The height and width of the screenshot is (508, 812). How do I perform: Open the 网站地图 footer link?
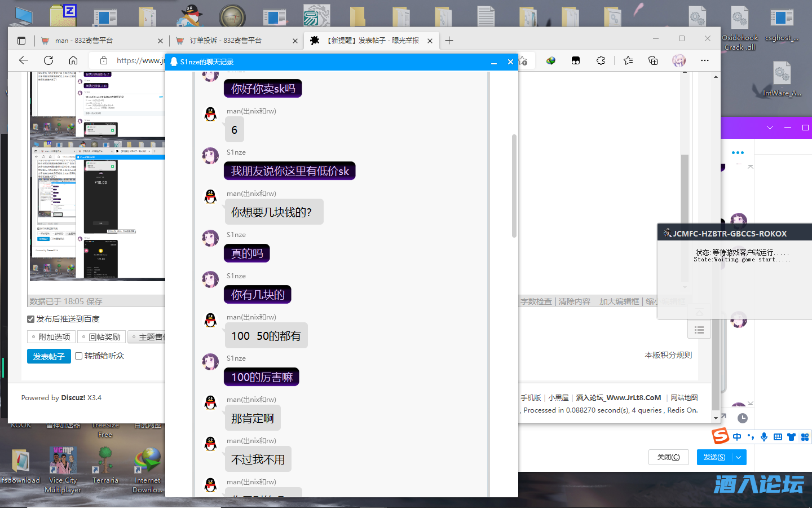coord(684,397)
